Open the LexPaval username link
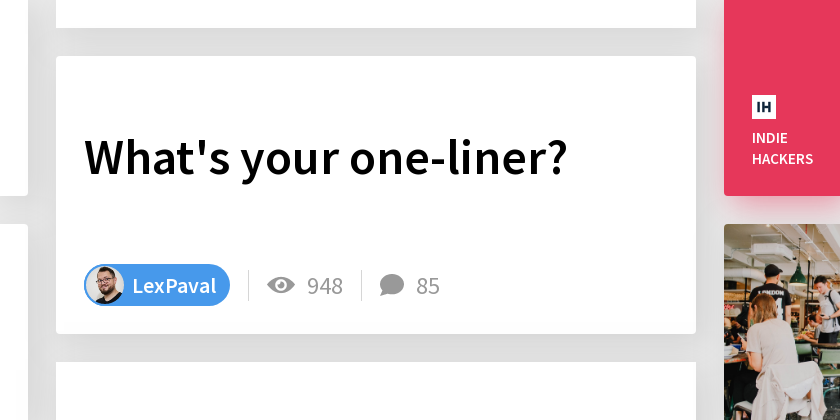840x420 pixels. [174, 286]
